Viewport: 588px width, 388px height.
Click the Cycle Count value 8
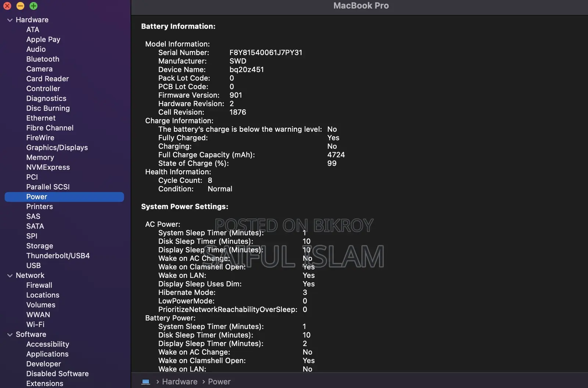click(x=210, y=181)
